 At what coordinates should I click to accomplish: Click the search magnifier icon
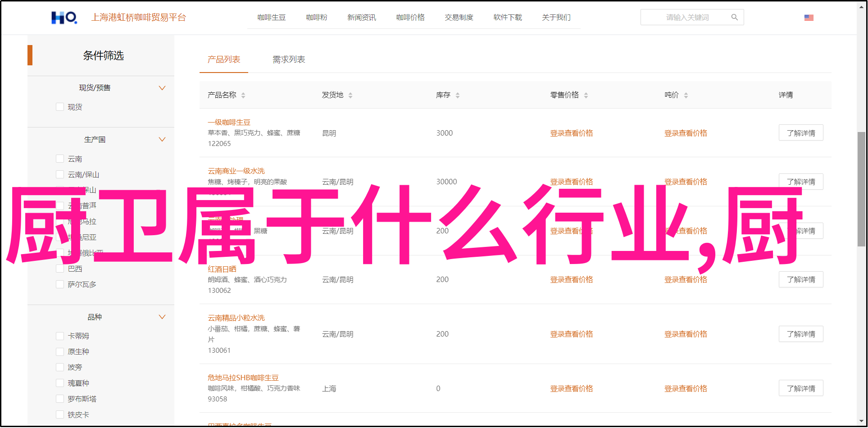[x=734, y=17]
